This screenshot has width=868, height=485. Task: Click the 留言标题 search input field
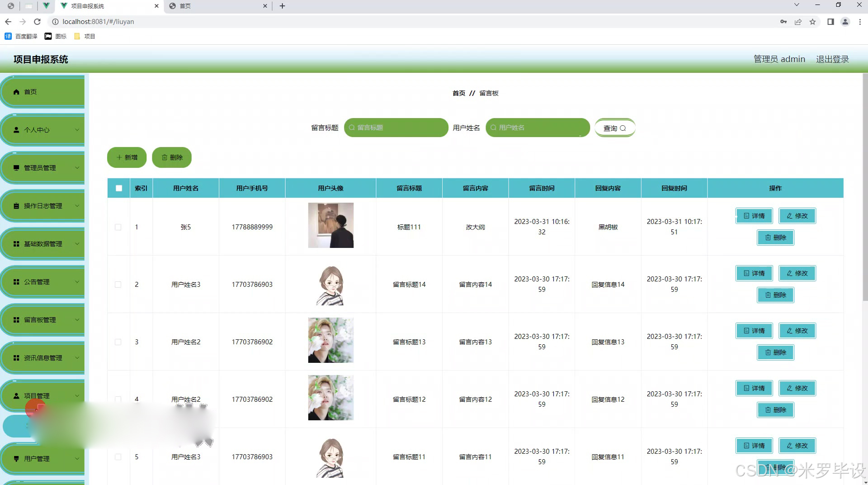tap(396, 128)
